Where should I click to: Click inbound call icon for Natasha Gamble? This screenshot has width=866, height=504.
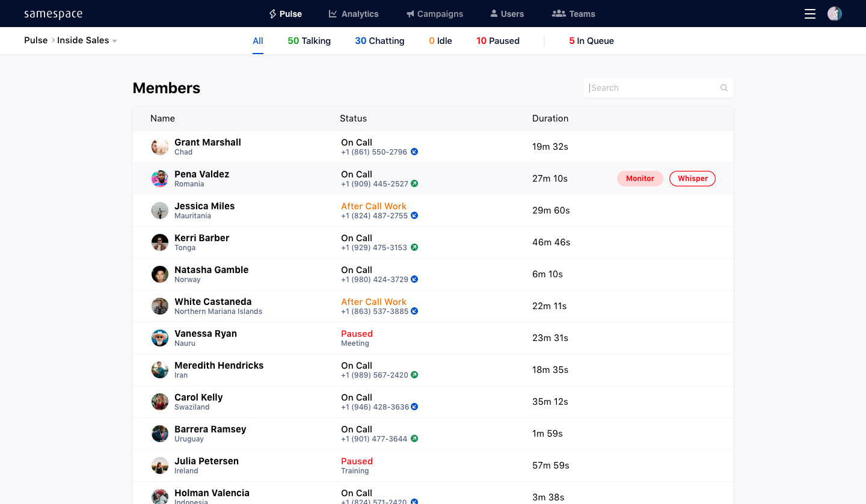(x=414, y=280)
